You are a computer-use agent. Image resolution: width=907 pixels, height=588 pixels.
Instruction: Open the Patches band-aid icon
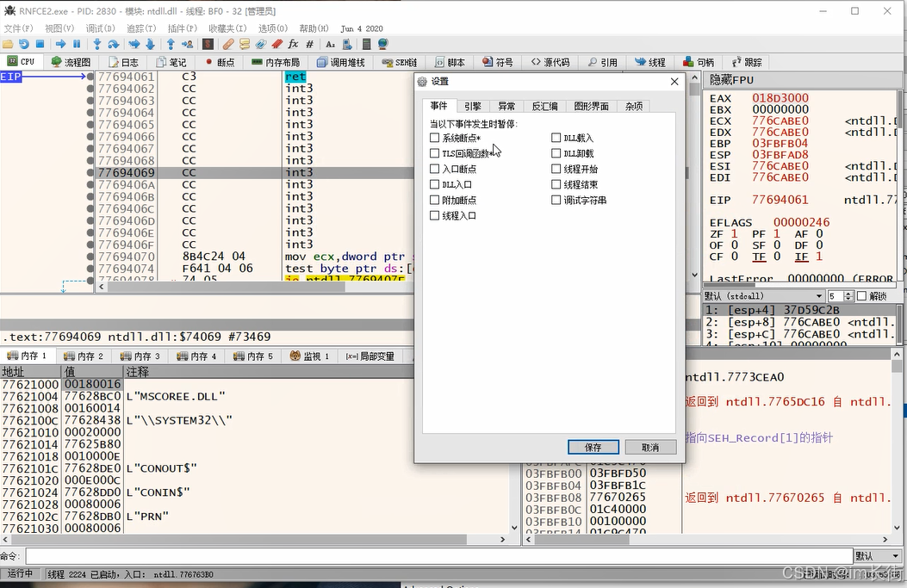(x=228, y=44)
